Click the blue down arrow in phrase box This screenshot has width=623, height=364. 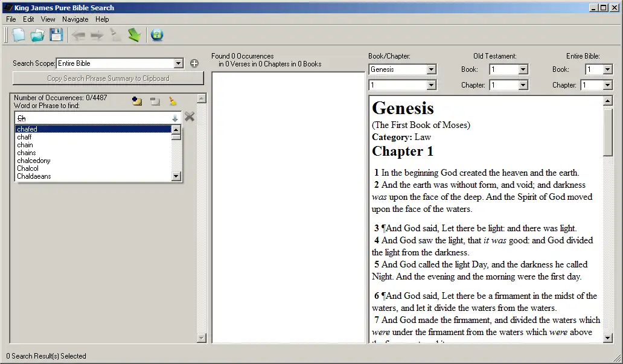pos(175,118)
